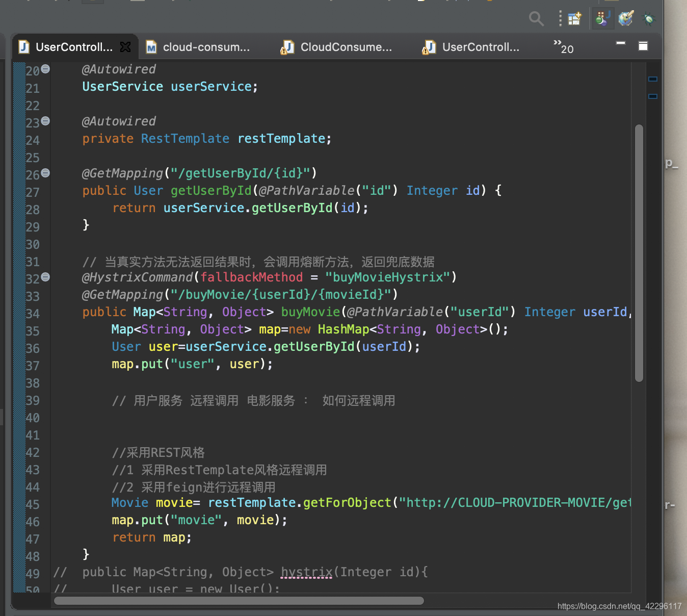Click the lower overview ruler marker
Screen dimensions: 687x616
(653, 96)
